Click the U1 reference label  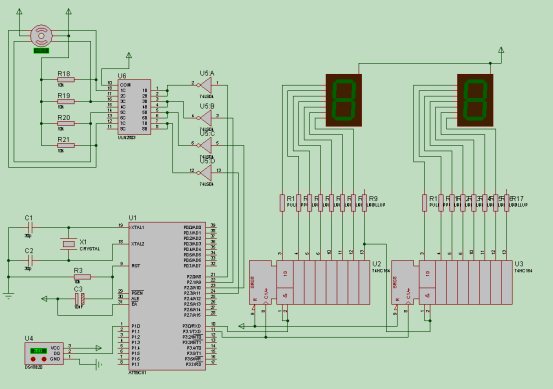133,218
